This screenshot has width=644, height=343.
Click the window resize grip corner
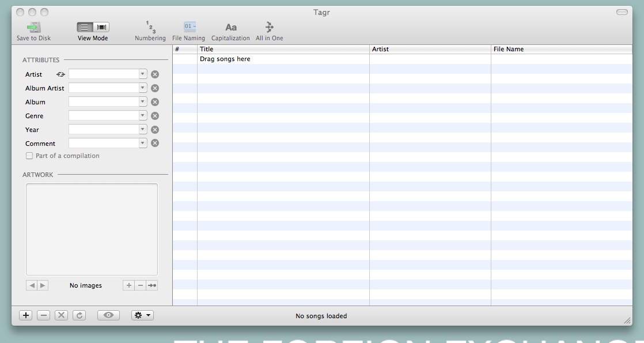click(x=627, y=321)
